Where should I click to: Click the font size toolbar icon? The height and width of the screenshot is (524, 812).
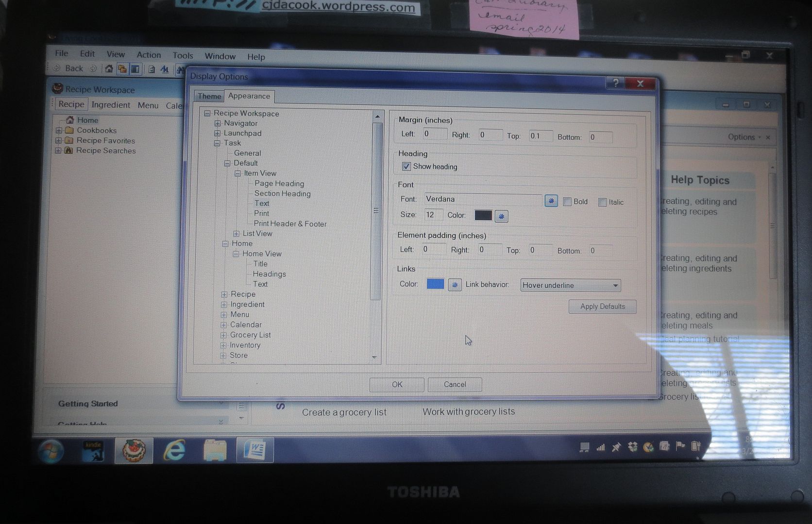pyautogui.click(x=165, y=69)
